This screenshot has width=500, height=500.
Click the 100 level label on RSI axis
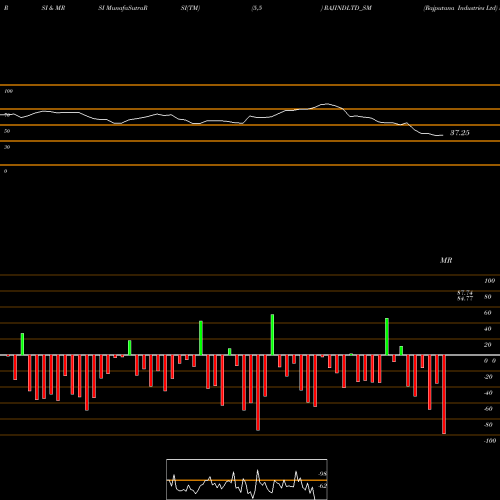8,91
